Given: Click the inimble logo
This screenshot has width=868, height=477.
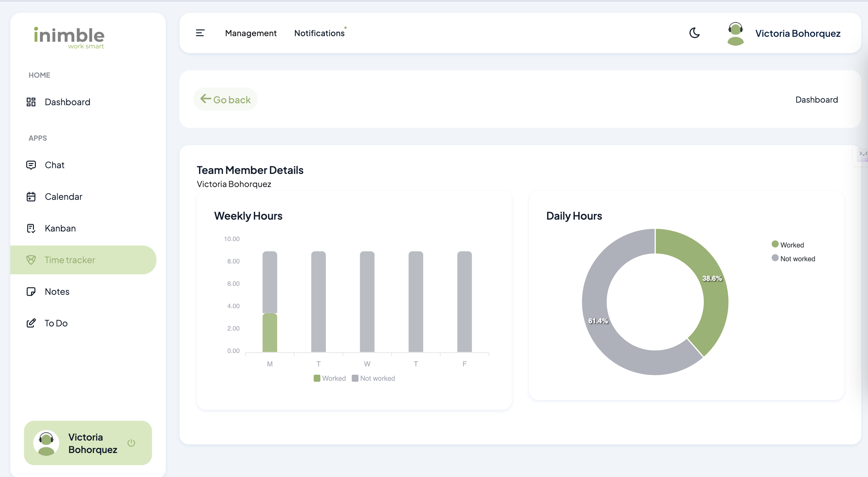Looking at the screenshot, I should (x=69, y=37).
